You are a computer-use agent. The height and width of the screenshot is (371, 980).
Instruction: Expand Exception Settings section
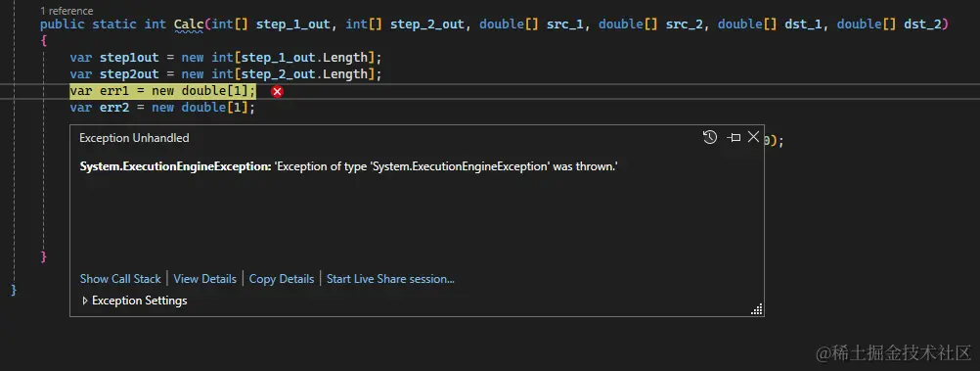pos(134,301)
